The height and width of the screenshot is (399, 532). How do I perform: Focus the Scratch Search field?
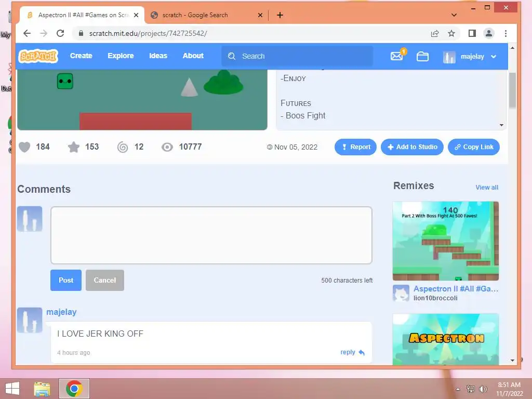297,56
